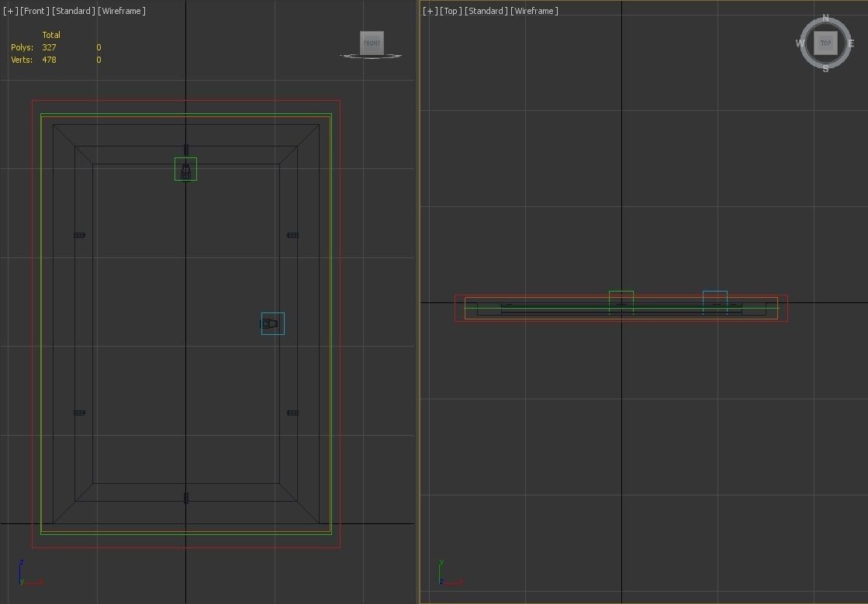The width and height of the screenshot is (868, 604).
Task: Click the E compass direction on the ViewCube
Action: point(851,43)
